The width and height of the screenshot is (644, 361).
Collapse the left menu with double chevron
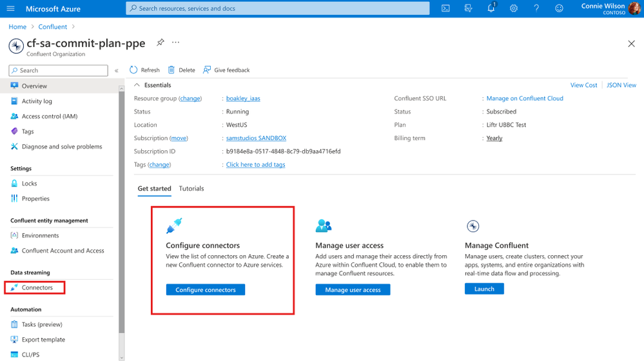(117, 71)
